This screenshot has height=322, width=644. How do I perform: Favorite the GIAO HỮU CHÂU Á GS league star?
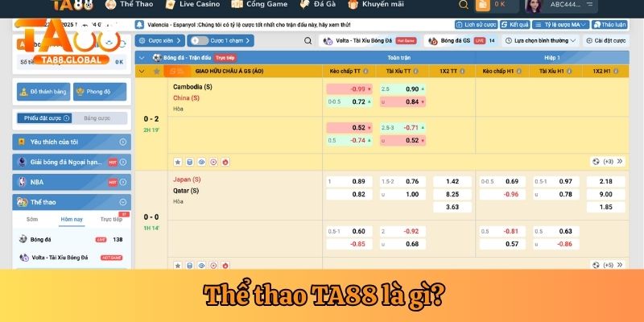(156, 71)
